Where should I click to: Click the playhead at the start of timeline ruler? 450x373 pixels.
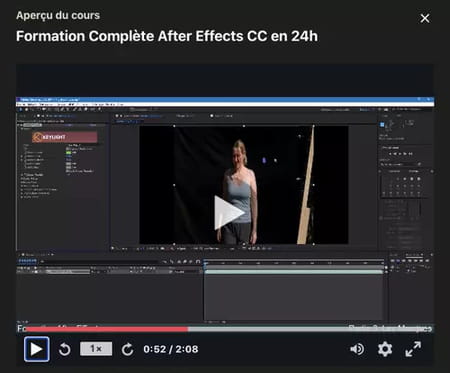click(206, 263)
